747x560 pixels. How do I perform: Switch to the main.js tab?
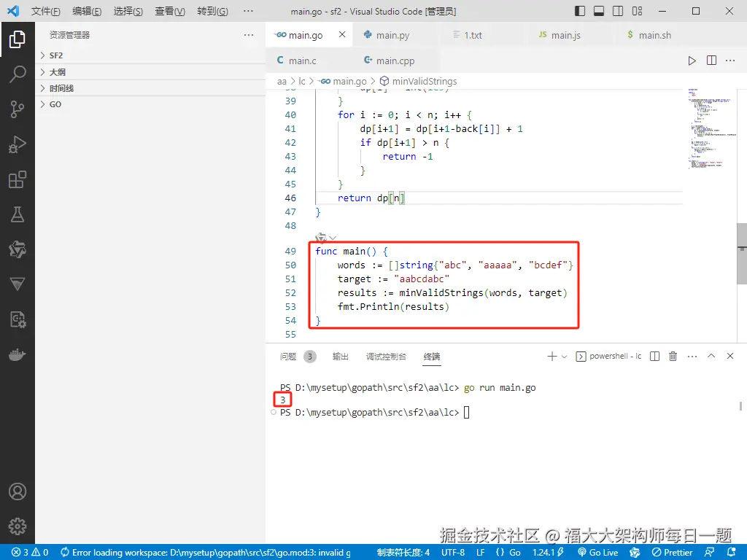pos(565,35)
